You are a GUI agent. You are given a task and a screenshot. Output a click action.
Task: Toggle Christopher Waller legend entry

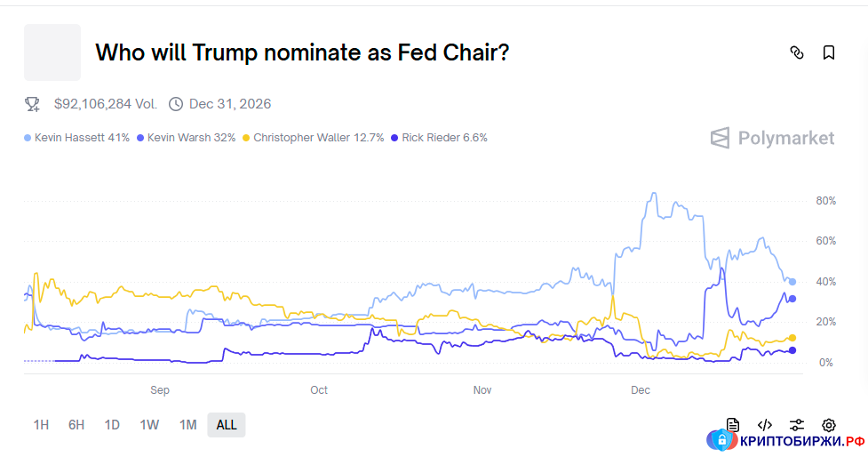tap(314, 138)
